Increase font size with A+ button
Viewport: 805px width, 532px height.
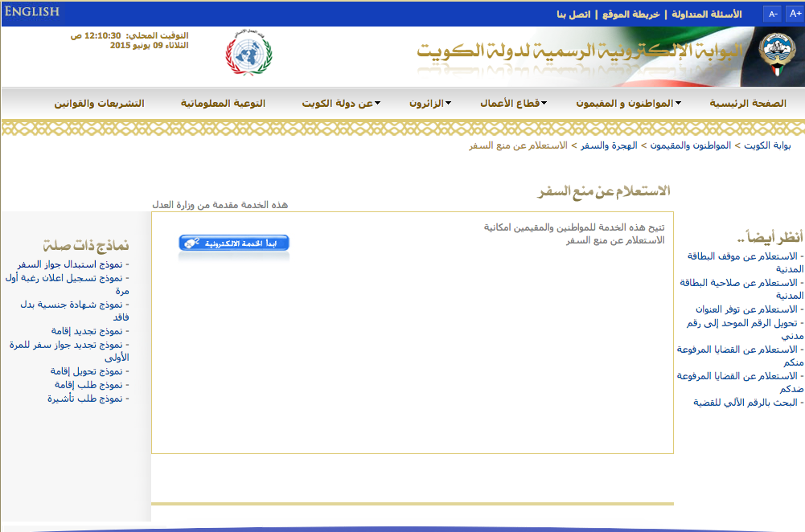pyautogui.click(x=795, y=14)
